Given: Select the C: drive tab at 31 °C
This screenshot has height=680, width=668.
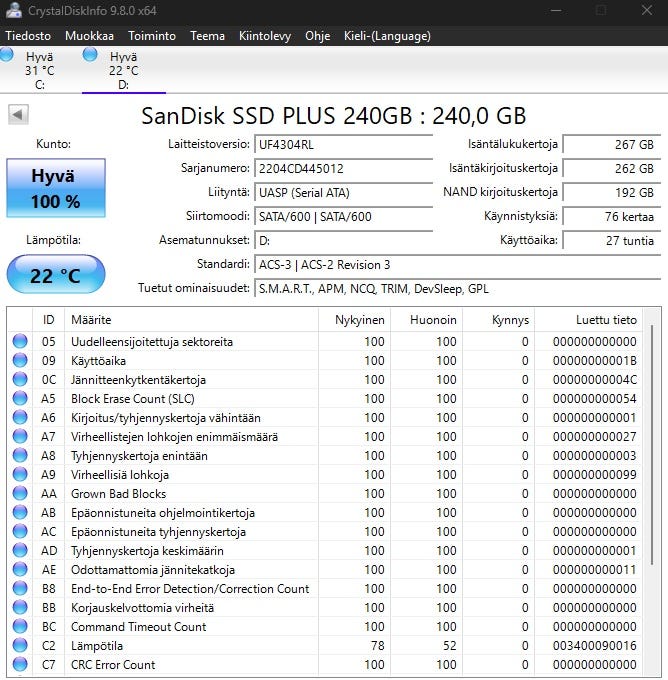Looking at the screenshot, I should tap(40, 71).
